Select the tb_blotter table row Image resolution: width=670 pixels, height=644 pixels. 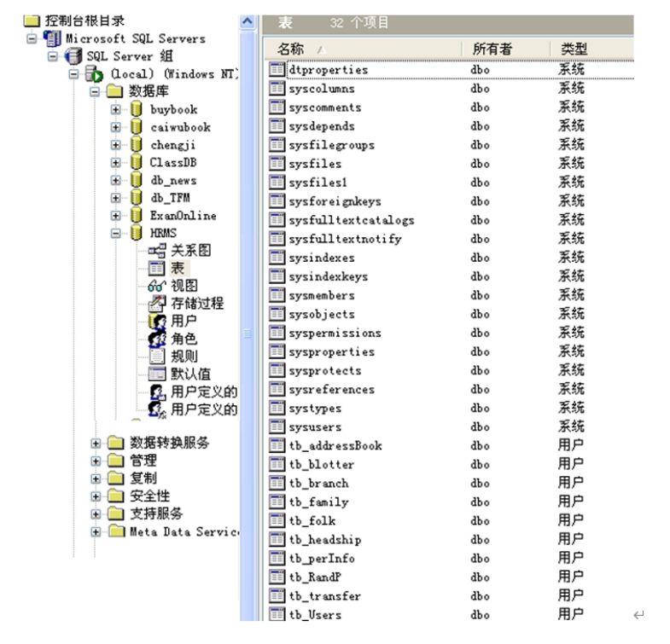(452, 464)
